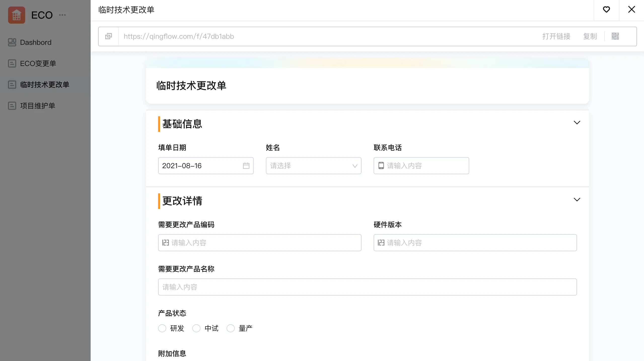Select the 研发 radio button
This screenshot has width=644, height=361.
[162, 328]
